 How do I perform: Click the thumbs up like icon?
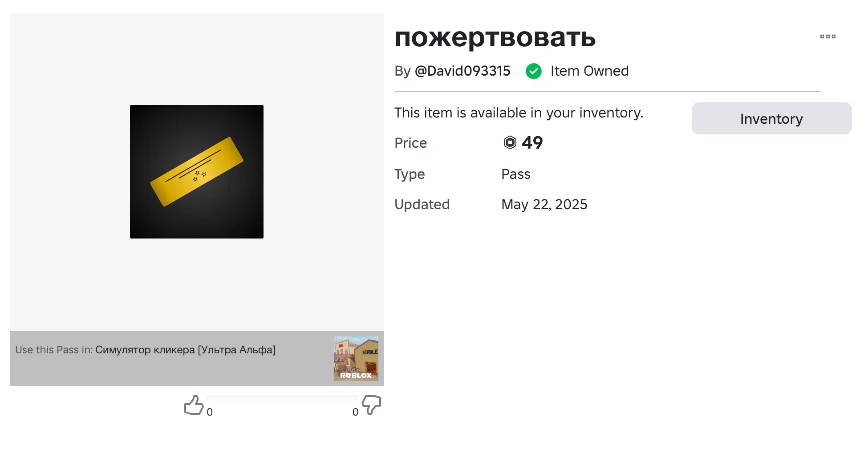coord(194,405)
